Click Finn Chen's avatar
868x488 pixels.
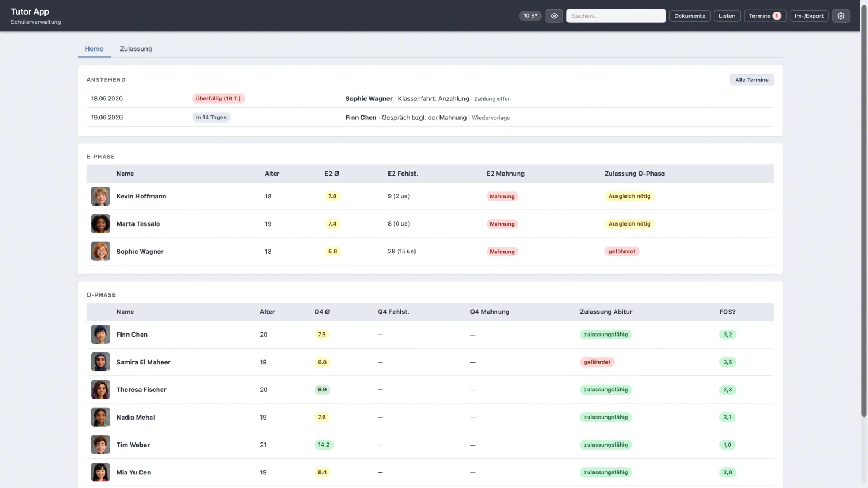coord(100,335)
